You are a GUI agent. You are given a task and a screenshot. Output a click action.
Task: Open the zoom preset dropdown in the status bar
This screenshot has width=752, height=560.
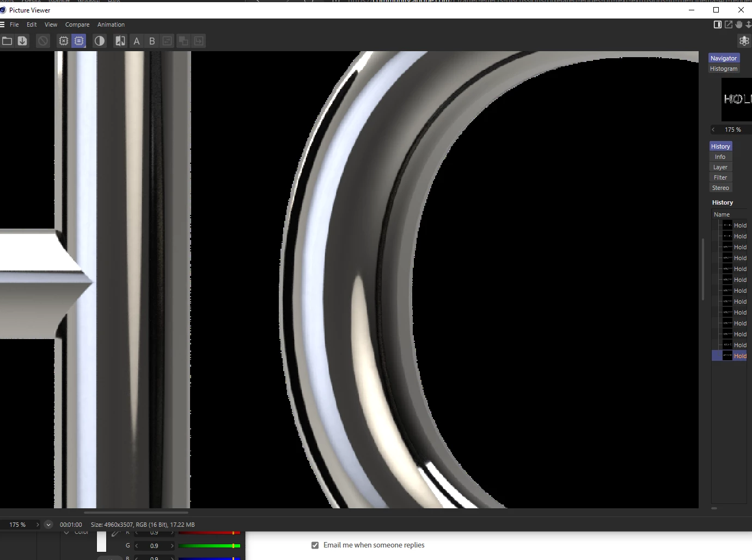pos(48,525)
